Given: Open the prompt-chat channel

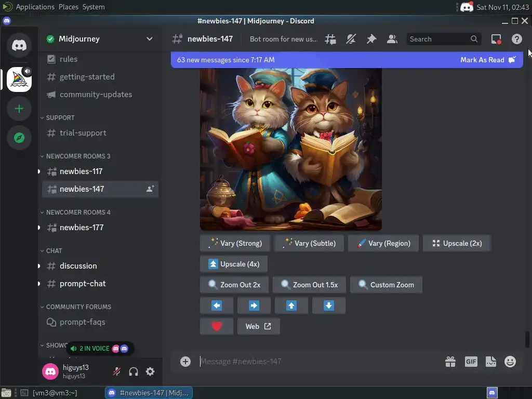Looking at the screenshot, I should point(100,283).
